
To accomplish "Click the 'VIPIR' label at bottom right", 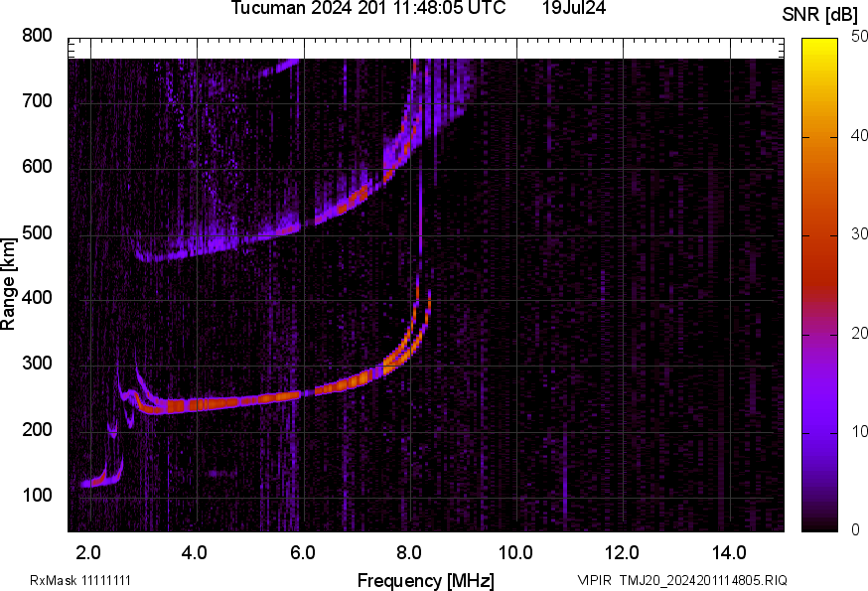I will coord(596,577).
